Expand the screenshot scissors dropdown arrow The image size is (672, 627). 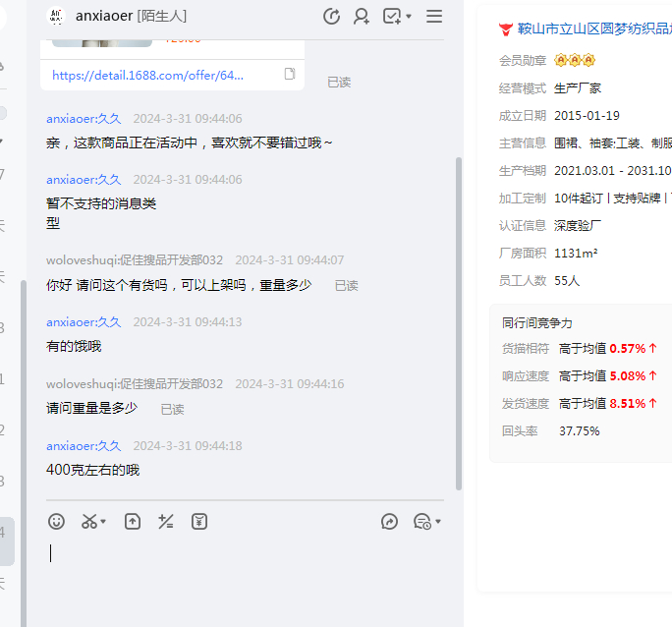pos(104,522)
